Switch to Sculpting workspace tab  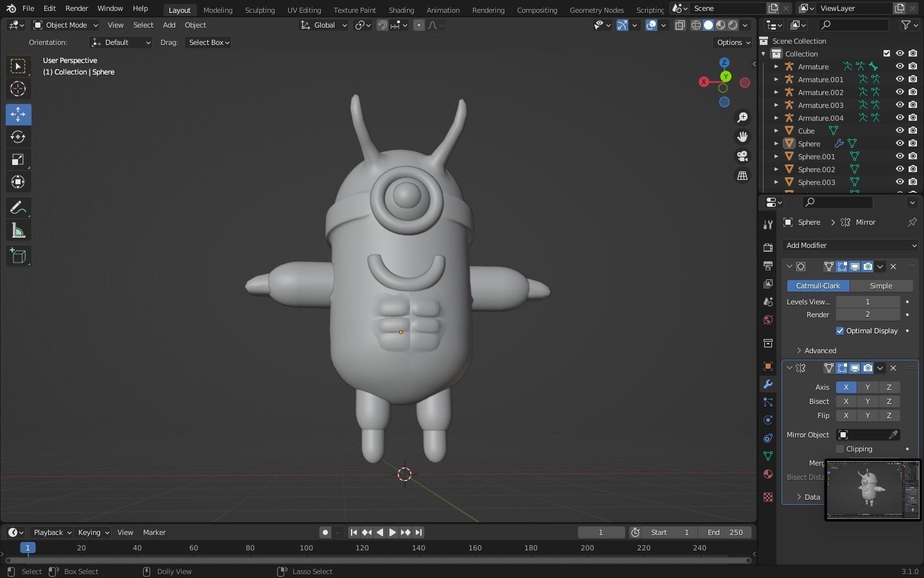tap(260, 10)
